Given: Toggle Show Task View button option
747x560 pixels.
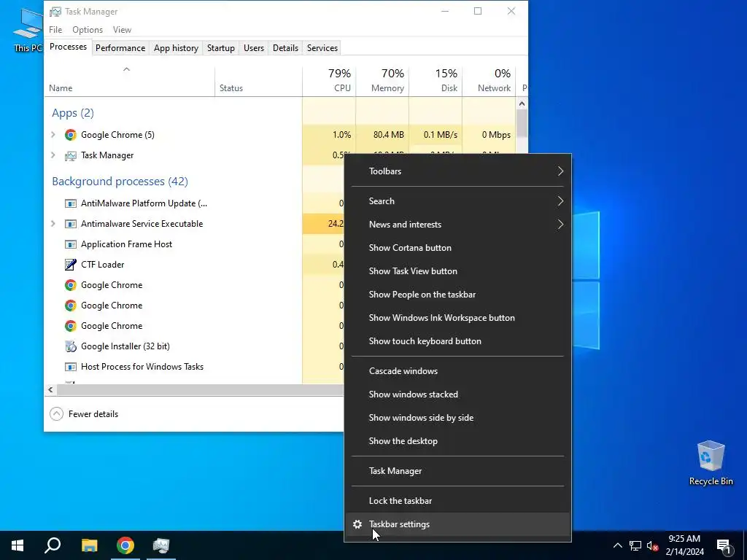Looking at the screenshot, I should (458, 271).
